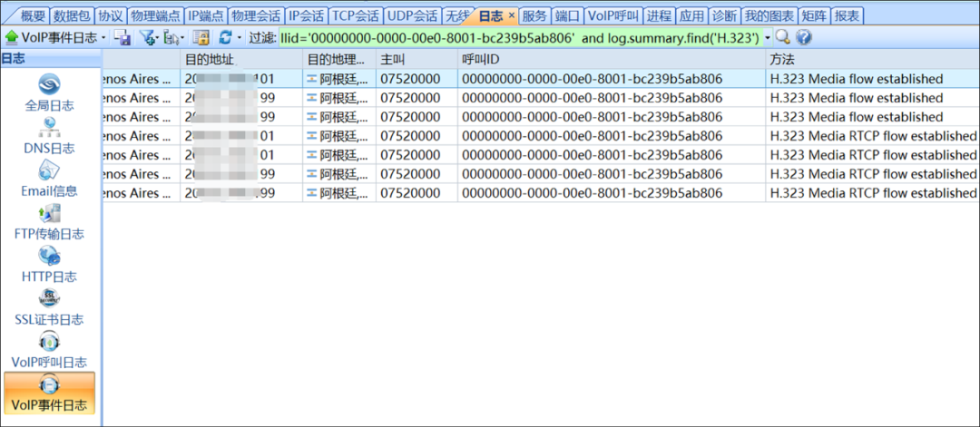The width and height of the screenshot is (980, 427).
Task: Open the IP端点 tab
Action: (x=204, y=15)
